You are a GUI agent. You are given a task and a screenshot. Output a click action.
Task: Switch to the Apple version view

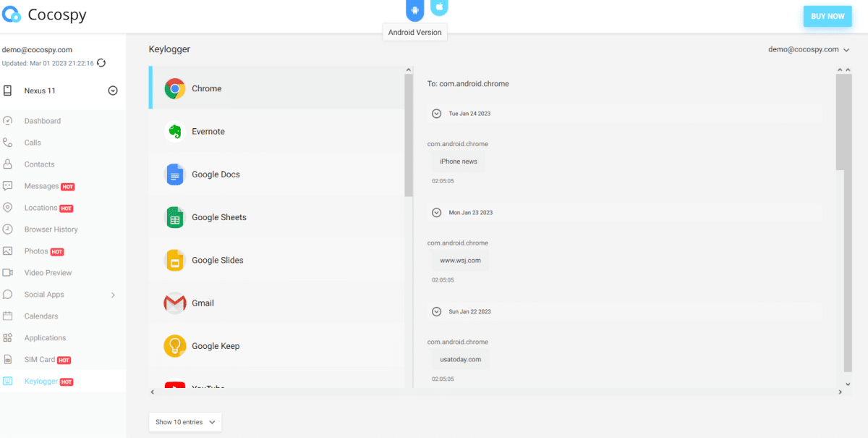438,8
